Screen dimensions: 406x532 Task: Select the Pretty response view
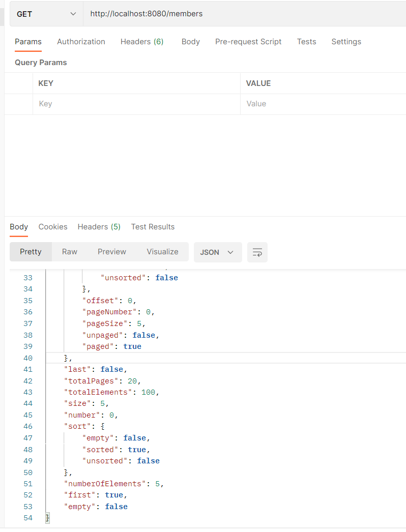pos(31,252)
